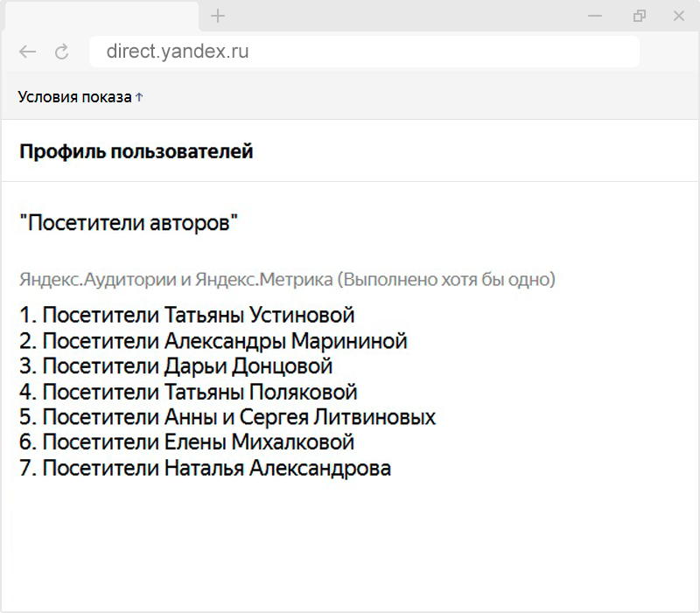This screenshot has height=613, width=700.
Task: Choose Посетители Елены Михалковой entry
Action: click(x=186, y=442)
